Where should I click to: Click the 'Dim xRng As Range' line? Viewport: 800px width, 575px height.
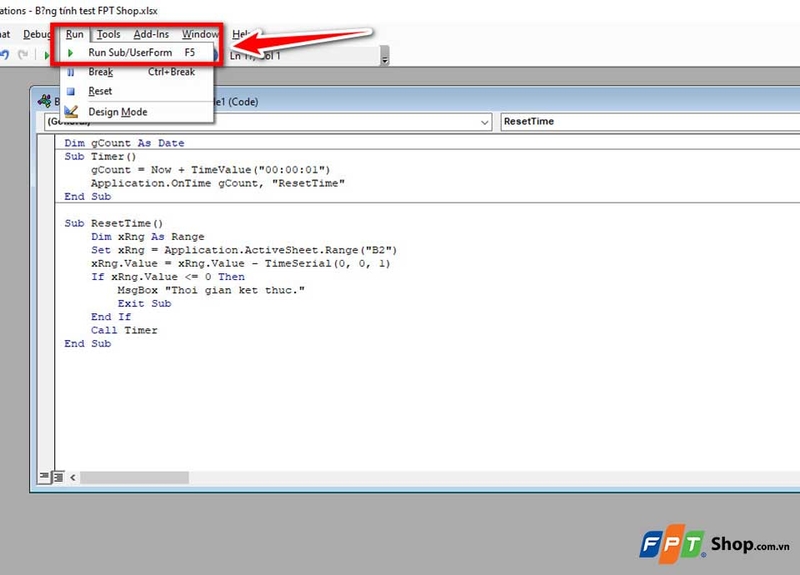coord(147,236)
